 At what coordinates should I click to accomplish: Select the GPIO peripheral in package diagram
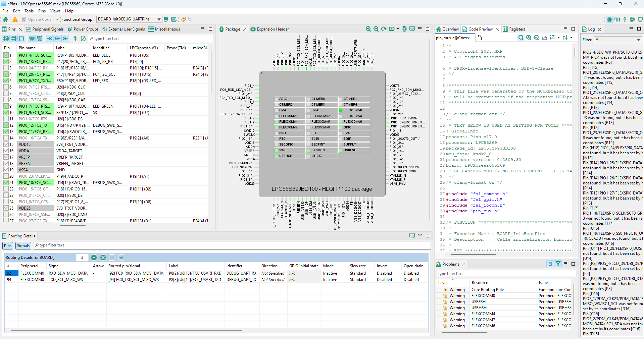[354, 127]
